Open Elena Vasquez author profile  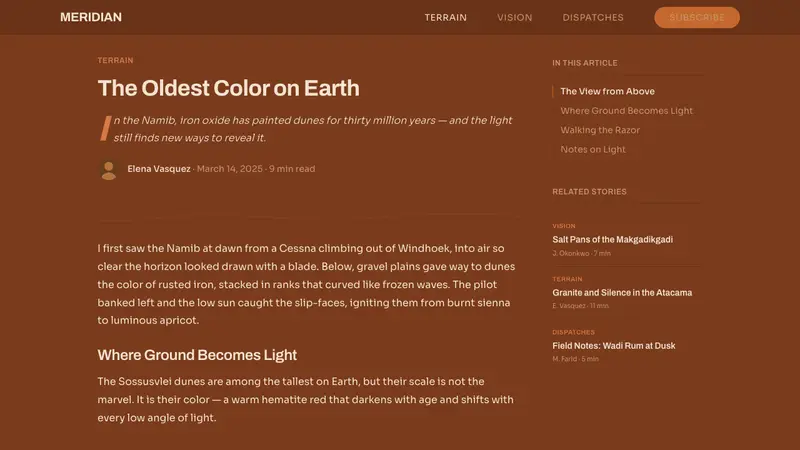[159, 169]
